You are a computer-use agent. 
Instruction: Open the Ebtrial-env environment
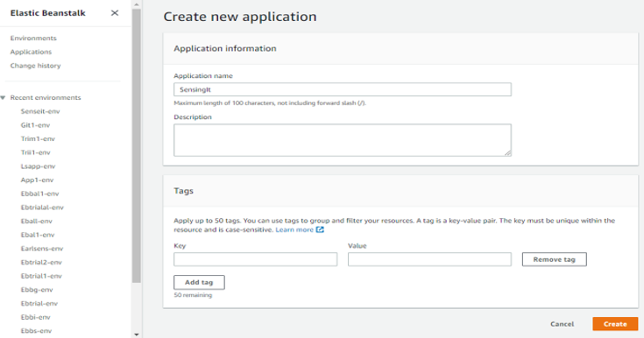point(39,304)
